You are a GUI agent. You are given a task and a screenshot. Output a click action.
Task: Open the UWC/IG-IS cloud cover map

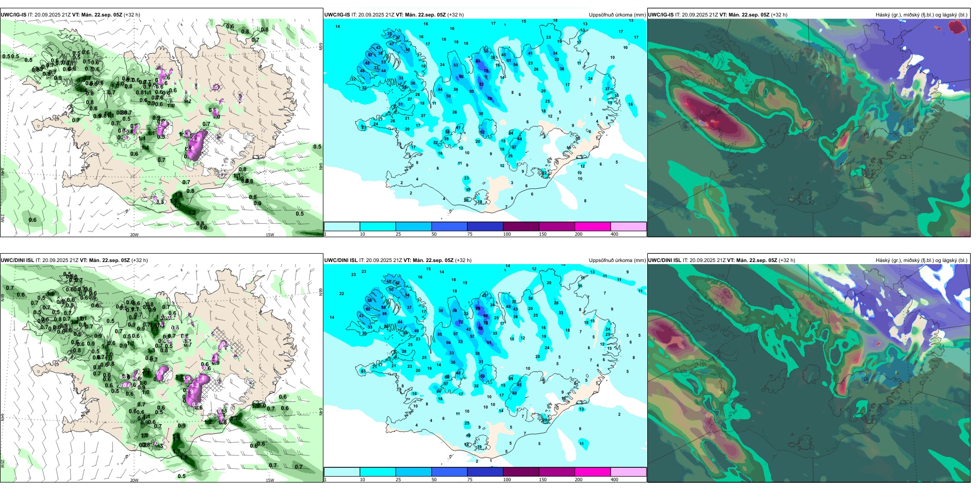pos(809,128)
